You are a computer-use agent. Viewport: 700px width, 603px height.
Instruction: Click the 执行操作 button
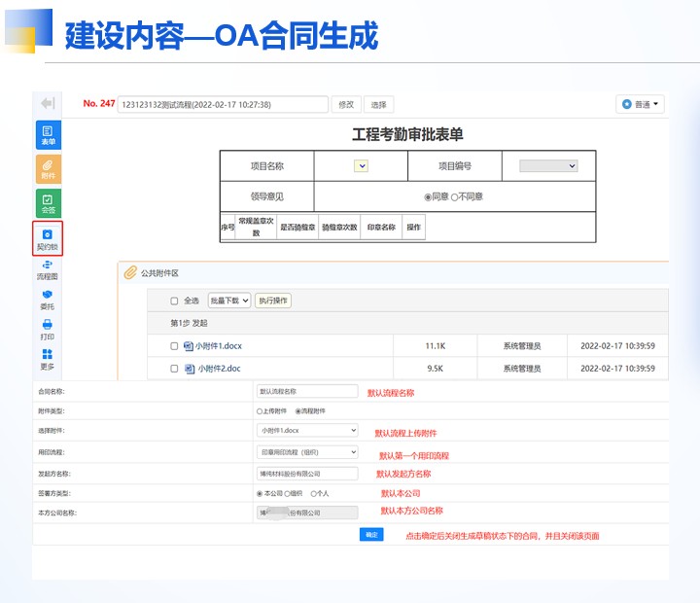[x=273, y=301]
